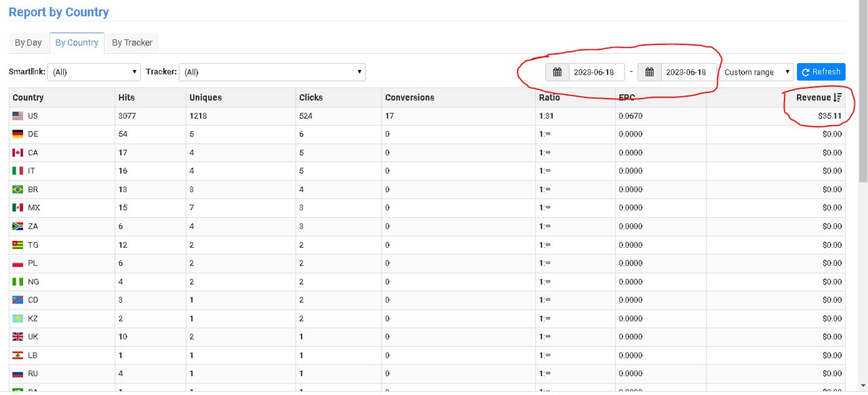Click the US EPC value 0.0670
This screenshot has height=395, width=868.
click(x=630, y=116)
